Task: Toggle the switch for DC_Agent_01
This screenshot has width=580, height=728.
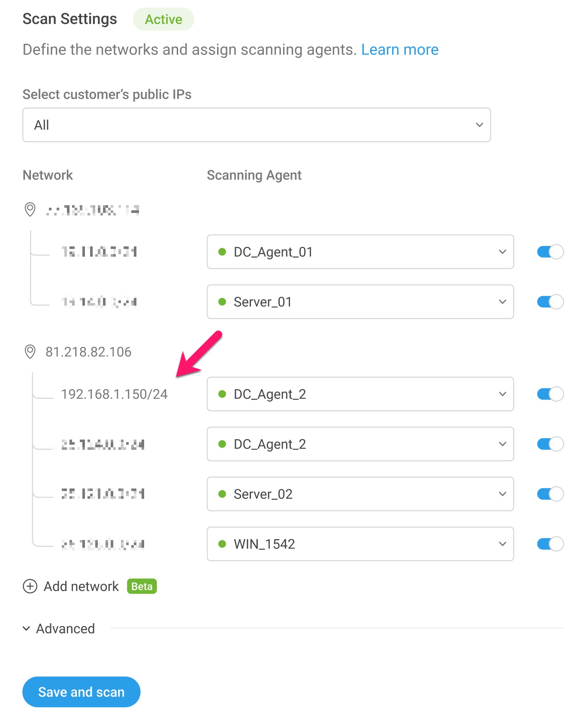Action: (550, 252)
